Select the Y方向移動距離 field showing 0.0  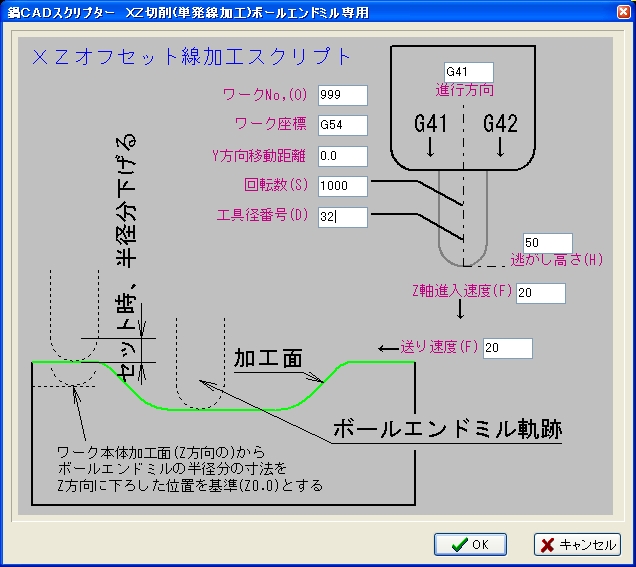(x=343, y=156)
